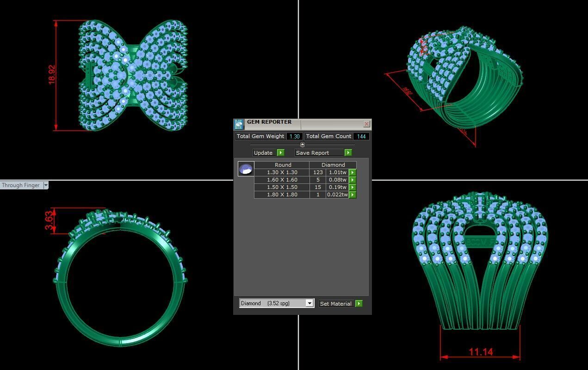Click the Total Gem Weight label

click(260, 136)
